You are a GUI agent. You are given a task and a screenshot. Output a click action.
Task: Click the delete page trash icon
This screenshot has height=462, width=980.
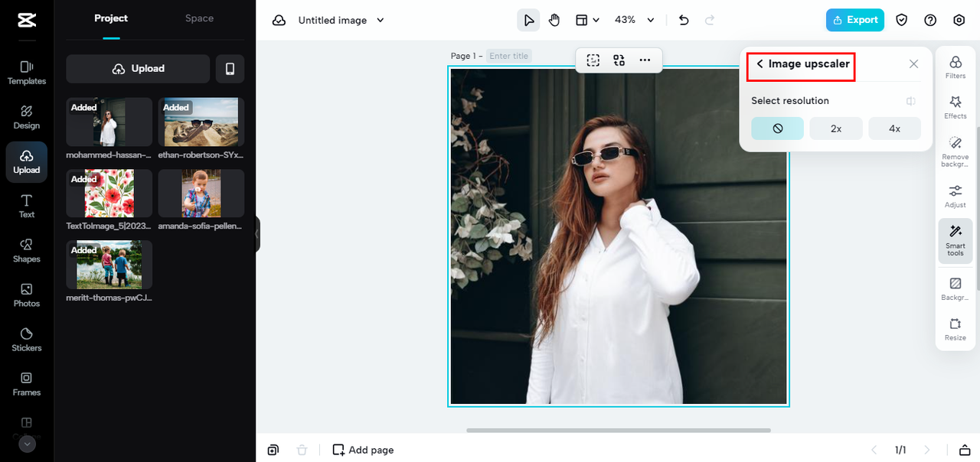302,450
